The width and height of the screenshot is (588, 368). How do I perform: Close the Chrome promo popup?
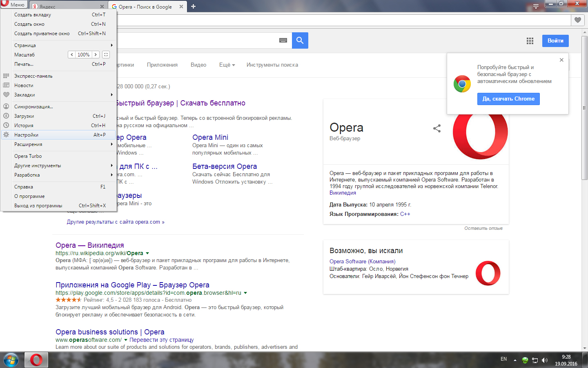coord(561,60)
